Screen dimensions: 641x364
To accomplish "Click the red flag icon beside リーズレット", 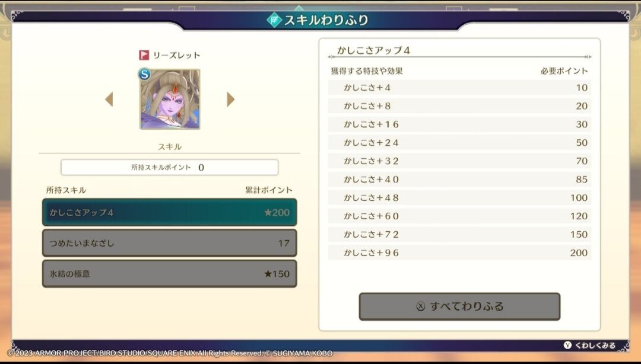I will (x=144, y=55).
